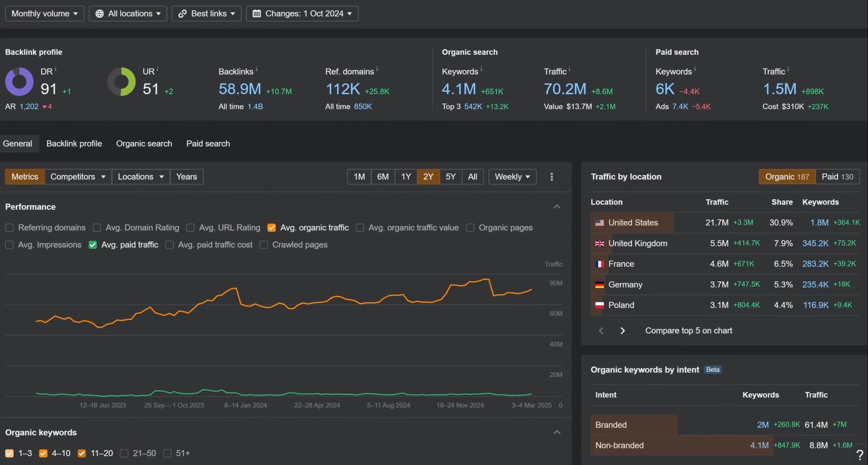Click the Poland flag icon
Viewport: 868px width, 465px height.
click(x=599, y=305)
